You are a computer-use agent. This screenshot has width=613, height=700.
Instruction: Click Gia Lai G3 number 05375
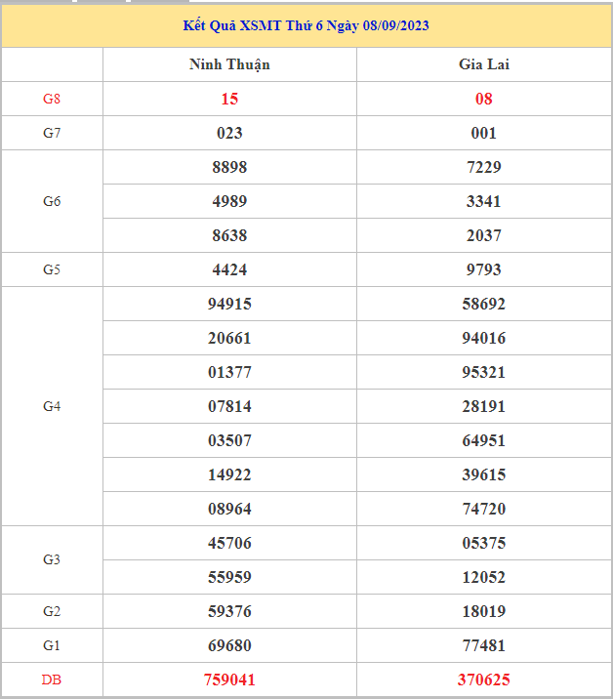click(483, 543)
